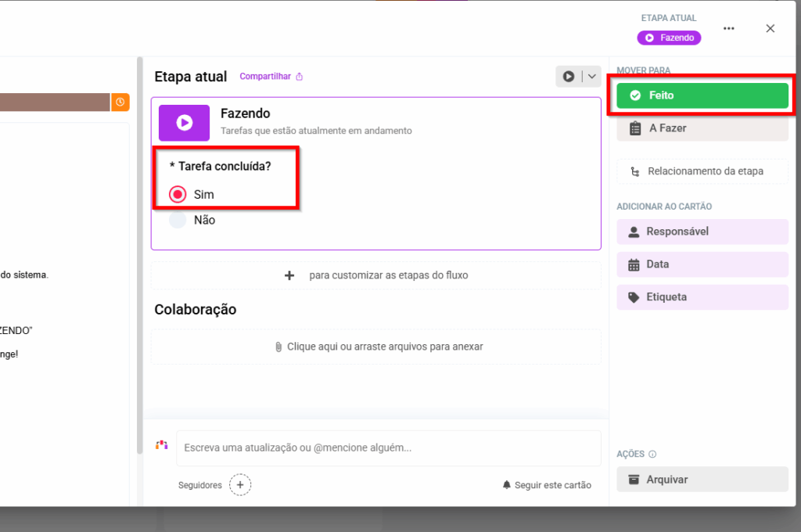
Task: Click the bell icon to follow this card
Action: 506,485
